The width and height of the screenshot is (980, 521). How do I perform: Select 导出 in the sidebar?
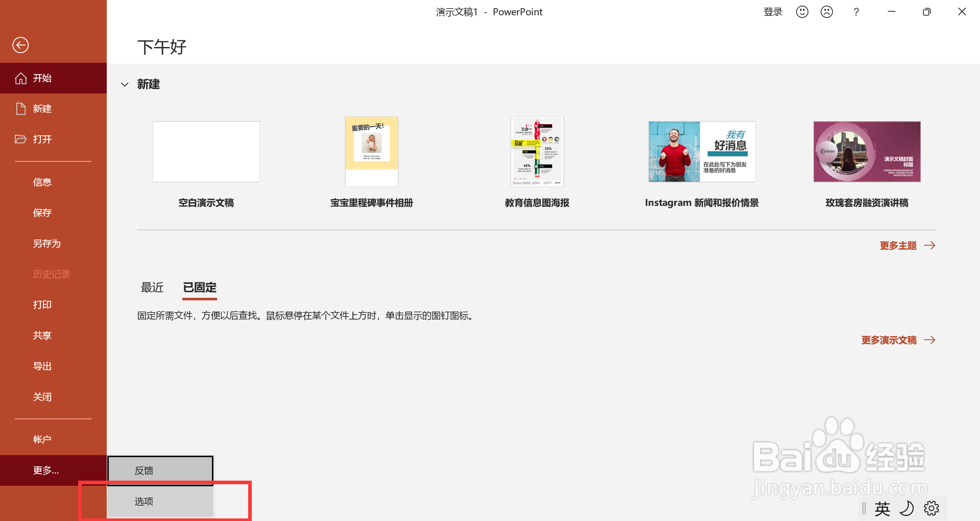coord(53,366)
